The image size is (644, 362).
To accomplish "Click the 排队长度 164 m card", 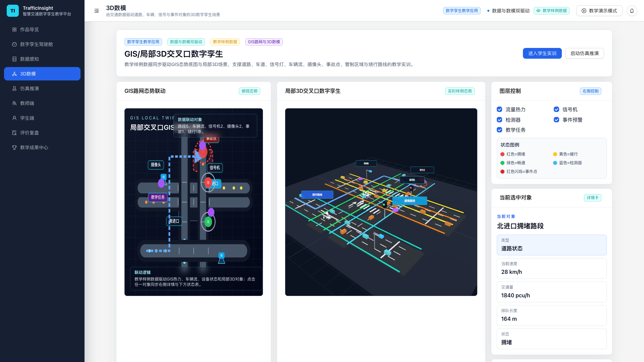I will click(551, 315).
